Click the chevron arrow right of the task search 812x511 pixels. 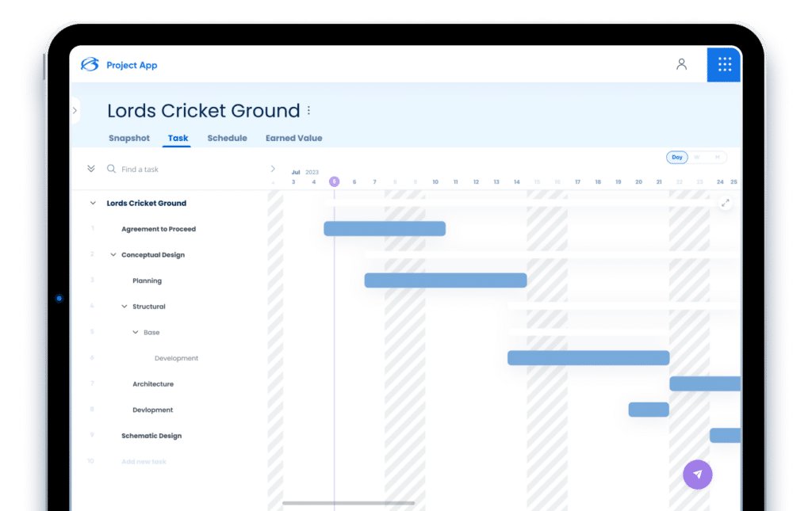point(273,169)
